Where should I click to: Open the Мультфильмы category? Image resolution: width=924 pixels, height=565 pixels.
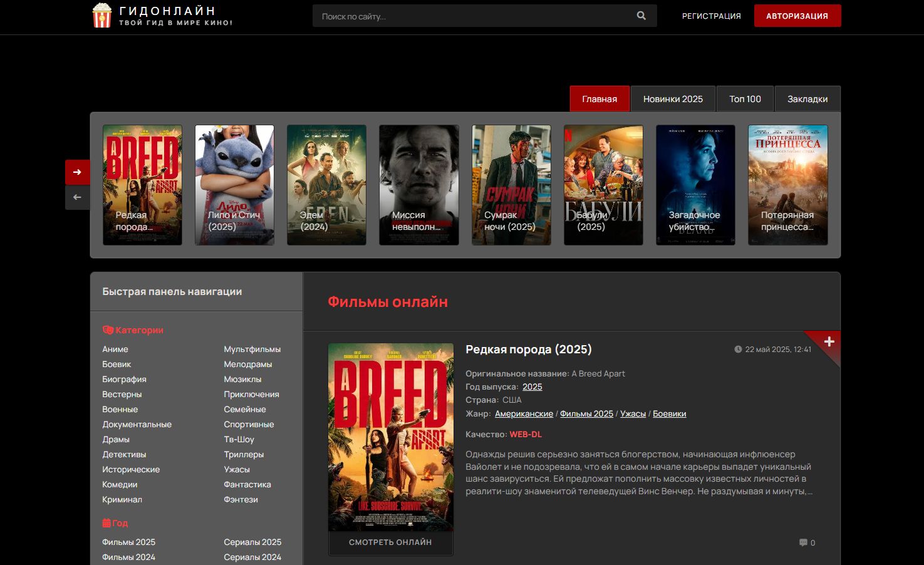coord(252,350)
